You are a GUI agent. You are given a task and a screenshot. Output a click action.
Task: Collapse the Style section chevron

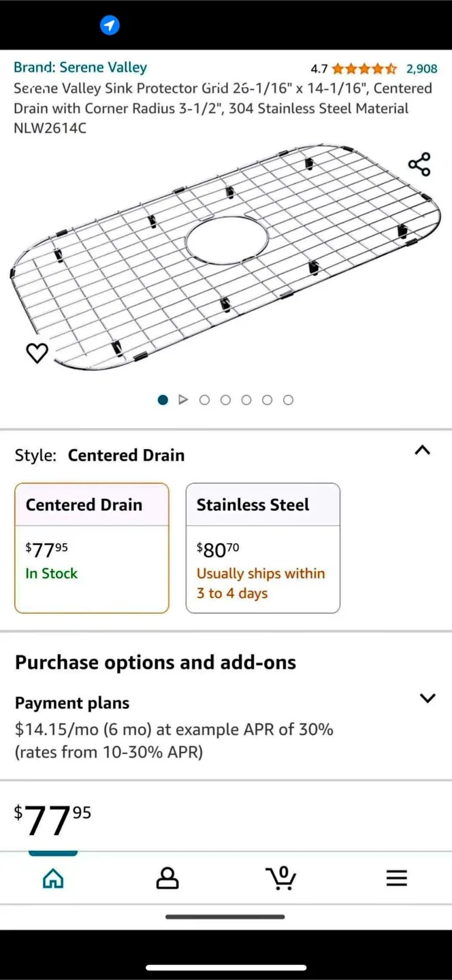click(422, 451)
